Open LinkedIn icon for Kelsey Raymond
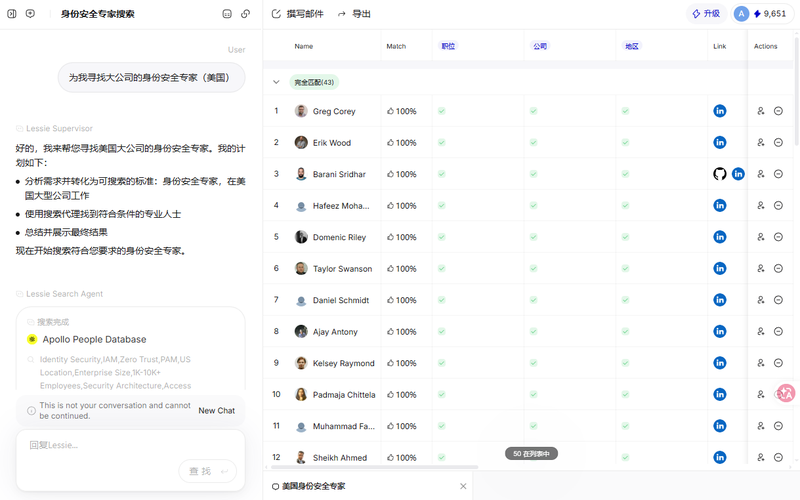 coord(719,363)
